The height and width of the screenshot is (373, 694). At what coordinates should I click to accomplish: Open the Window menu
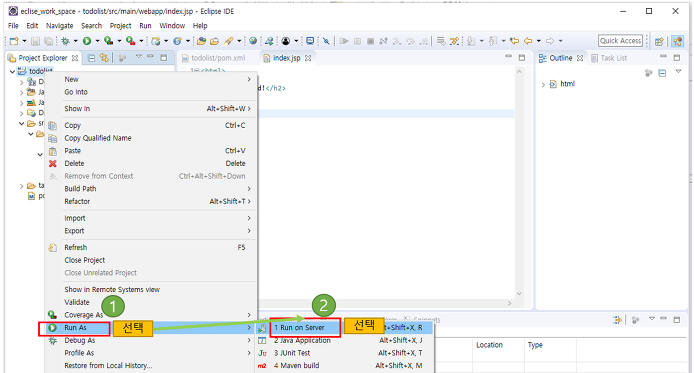pos(172,26)
